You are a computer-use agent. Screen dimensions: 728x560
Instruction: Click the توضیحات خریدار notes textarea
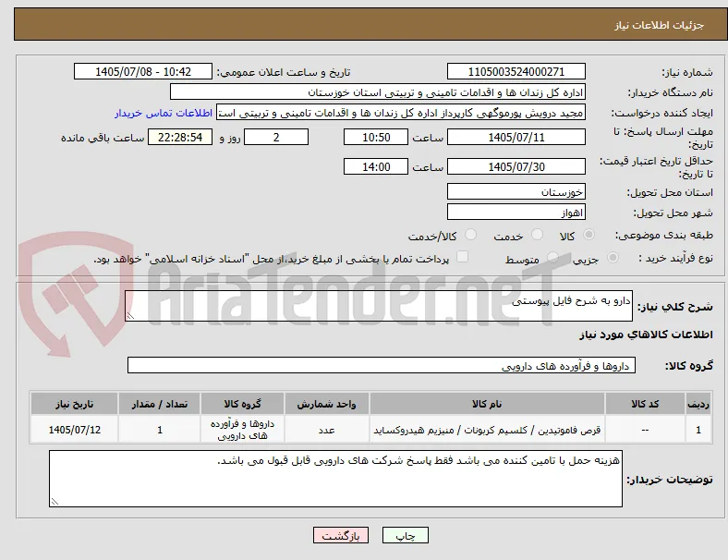click(x=335, y=479)
